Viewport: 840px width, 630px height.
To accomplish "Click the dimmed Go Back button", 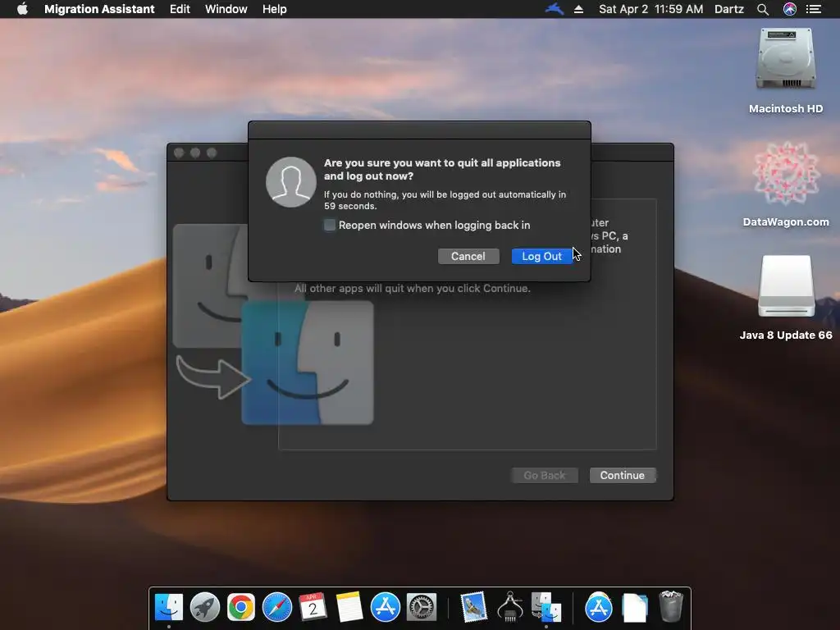I will (x=545, y=475).
